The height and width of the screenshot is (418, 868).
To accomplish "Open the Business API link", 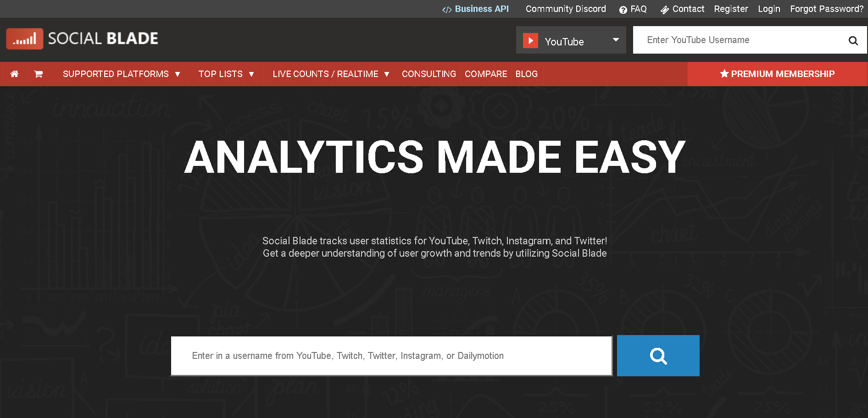I will (x=475, y=9).
